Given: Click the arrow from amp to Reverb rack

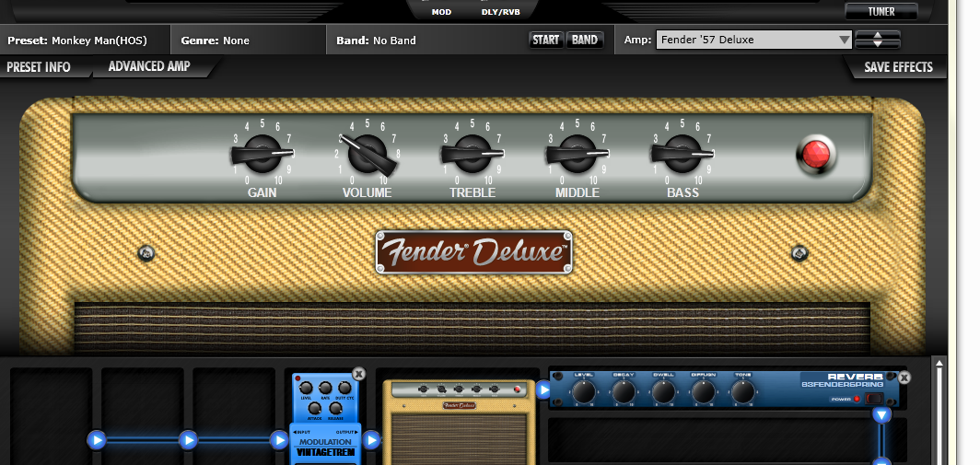Looking at the screenshot, I should [x=544, y=390].
